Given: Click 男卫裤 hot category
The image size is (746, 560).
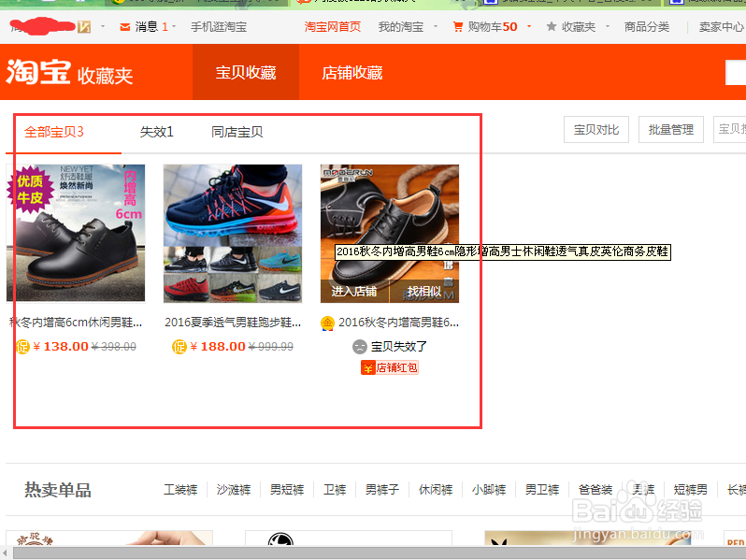Looking at the screenshot, I should click(542, 490).
